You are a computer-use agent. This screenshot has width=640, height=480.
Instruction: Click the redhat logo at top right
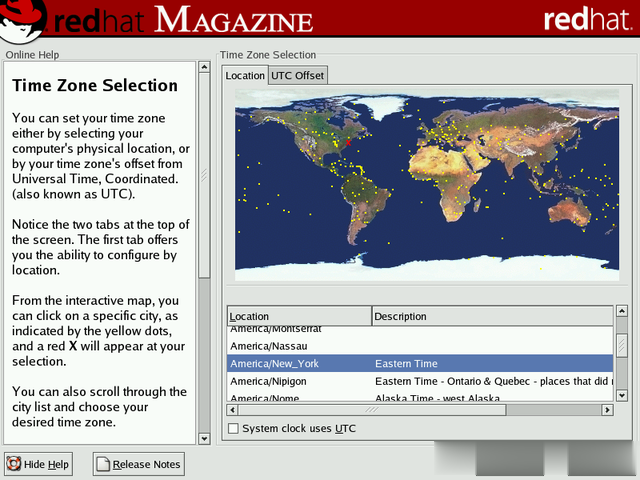587,19
